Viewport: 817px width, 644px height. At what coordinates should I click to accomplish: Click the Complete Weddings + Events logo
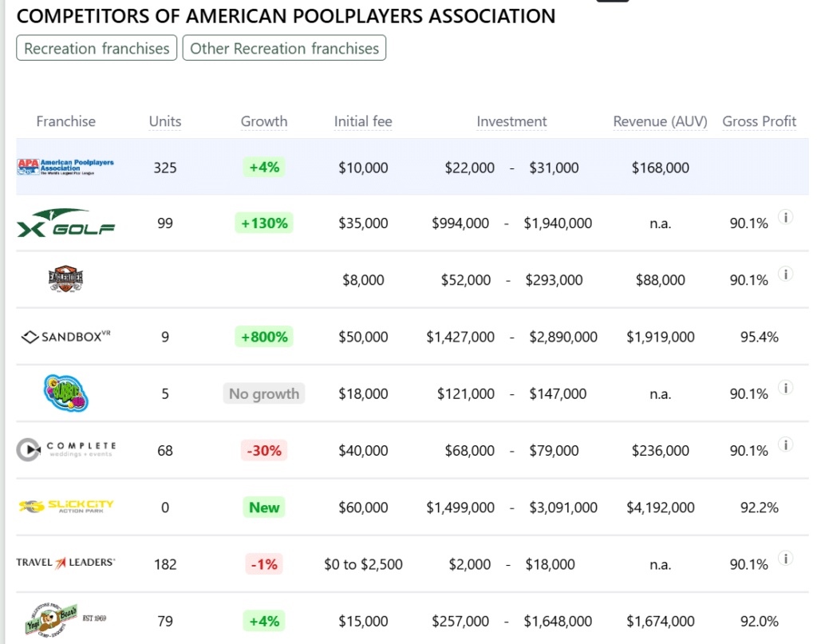[65, 449]
